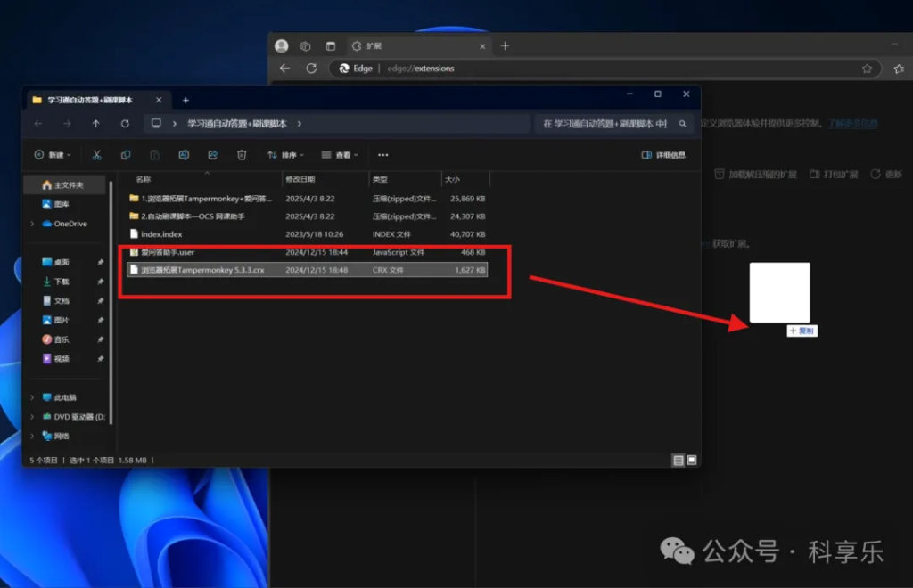Select the Edge extensions tab

[419, 46]
